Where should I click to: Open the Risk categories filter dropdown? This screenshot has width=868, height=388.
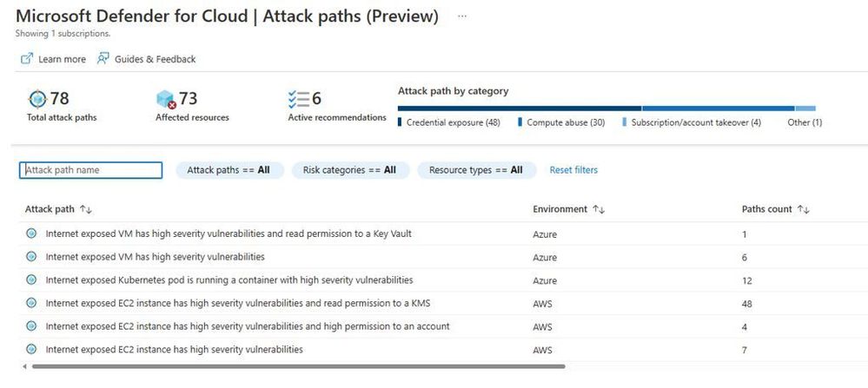pos(349,170)
